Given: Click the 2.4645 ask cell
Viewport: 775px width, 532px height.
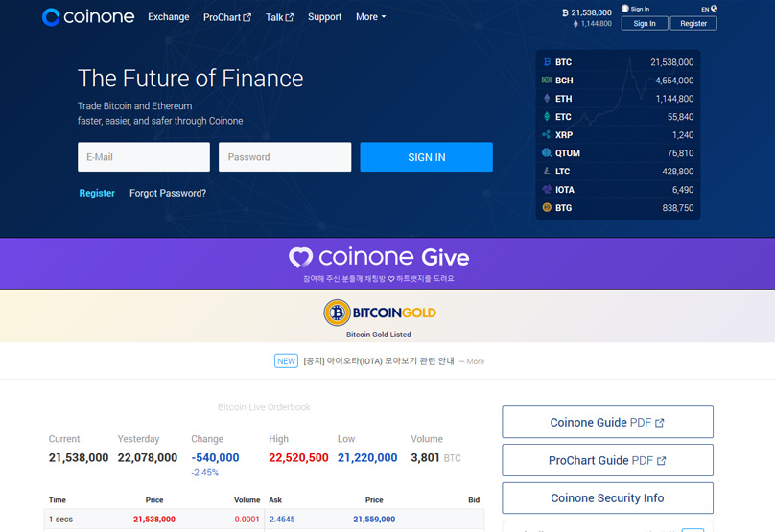Looking at the screenshot, I should [x=282, y=520].
